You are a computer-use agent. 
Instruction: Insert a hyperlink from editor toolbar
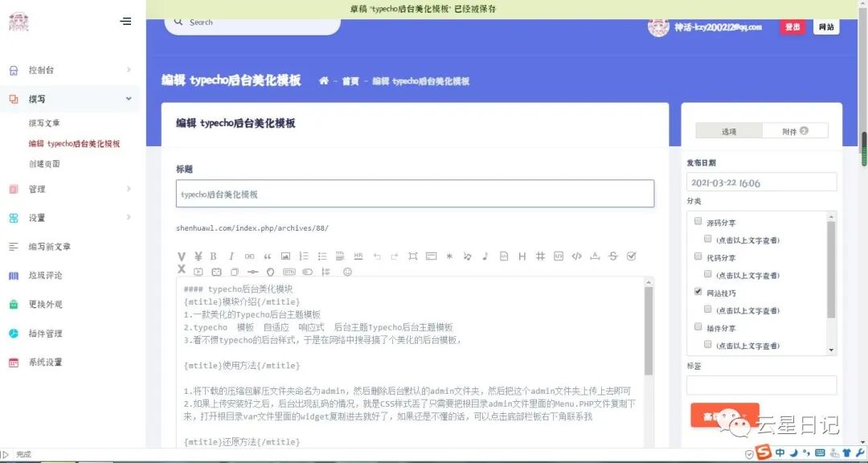pos(250,256)
